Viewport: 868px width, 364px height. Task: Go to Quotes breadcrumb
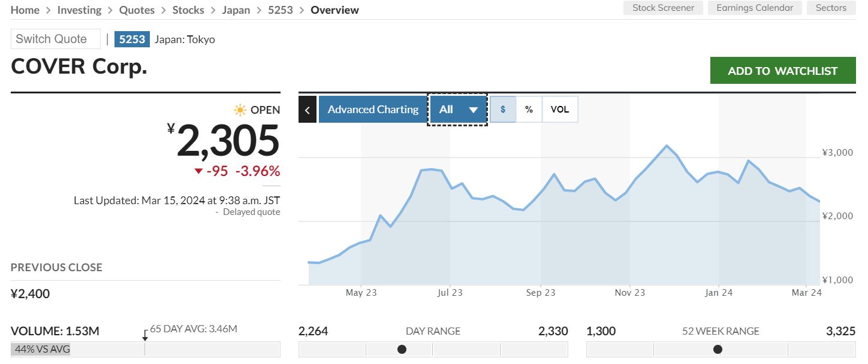tap(137, 10)
